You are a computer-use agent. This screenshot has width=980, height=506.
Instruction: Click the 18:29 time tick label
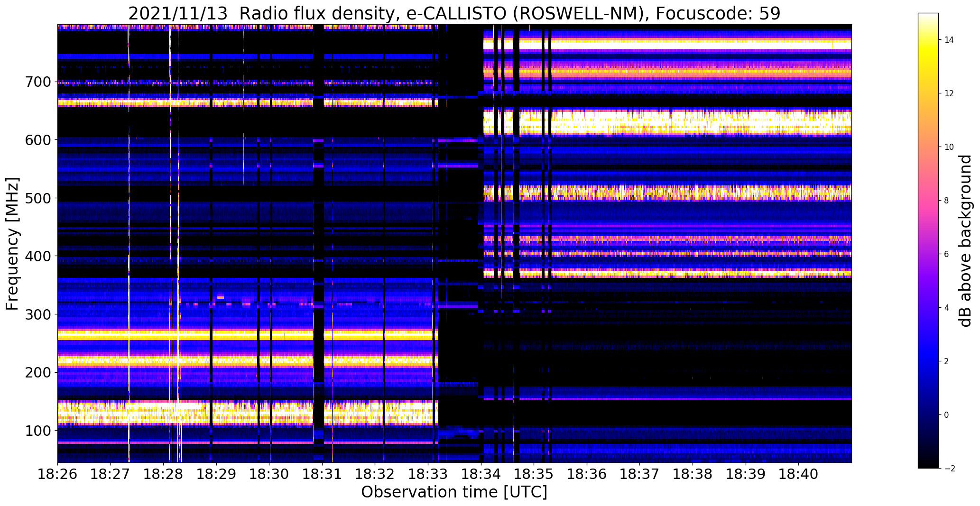click(x=216, y=475)
